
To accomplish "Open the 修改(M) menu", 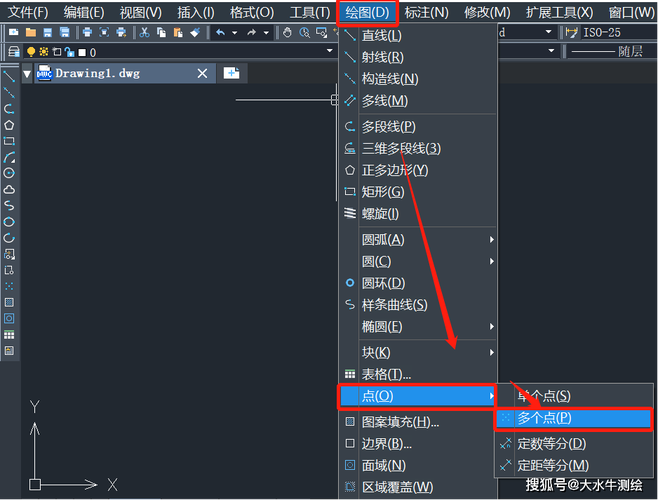I will tap(487, 13).
